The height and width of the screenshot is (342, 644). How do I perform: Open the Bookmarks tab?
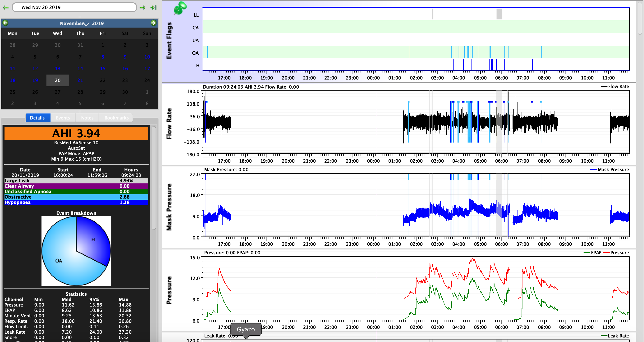[x=116, y=118]
